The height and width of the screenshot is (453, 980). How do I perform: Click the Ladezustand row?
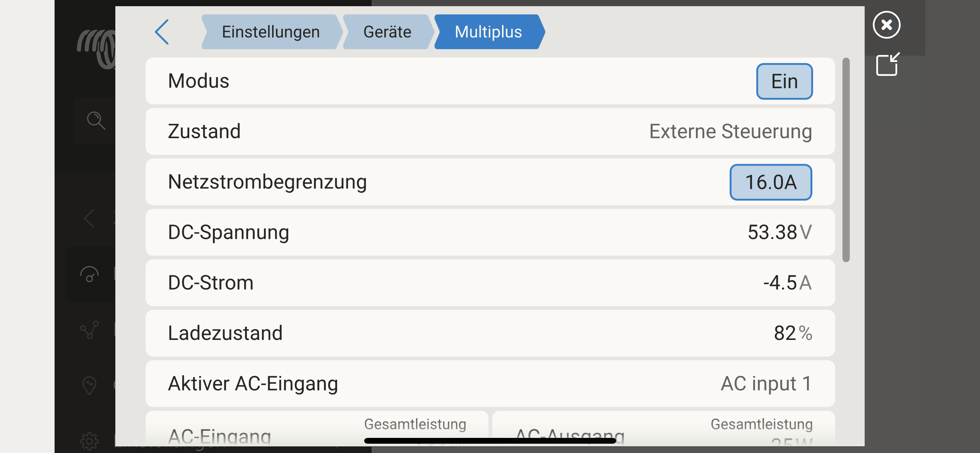[490, 333]
